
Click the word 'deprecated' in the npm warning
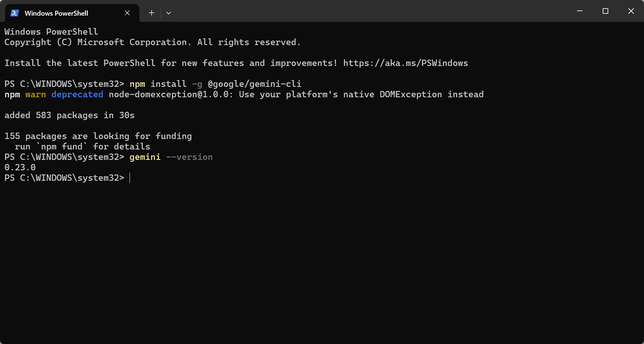pos(77,94)
